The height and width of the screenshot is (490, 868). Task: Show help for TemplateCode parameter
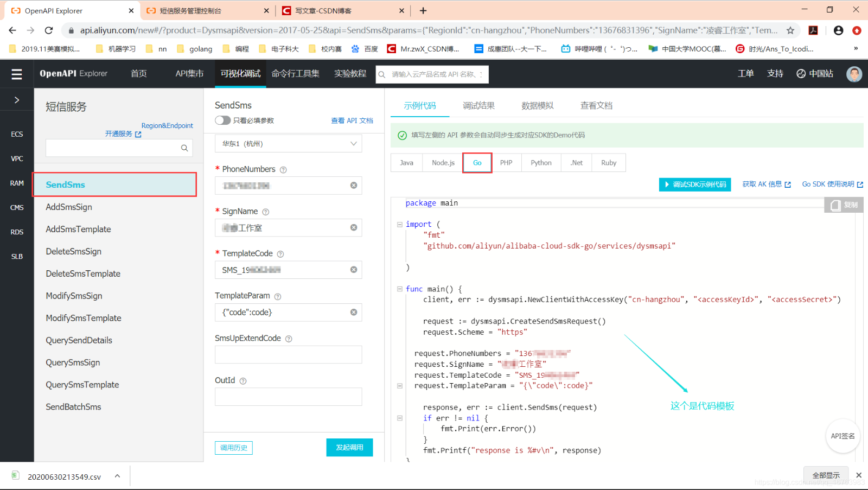[x=280, y=254]
